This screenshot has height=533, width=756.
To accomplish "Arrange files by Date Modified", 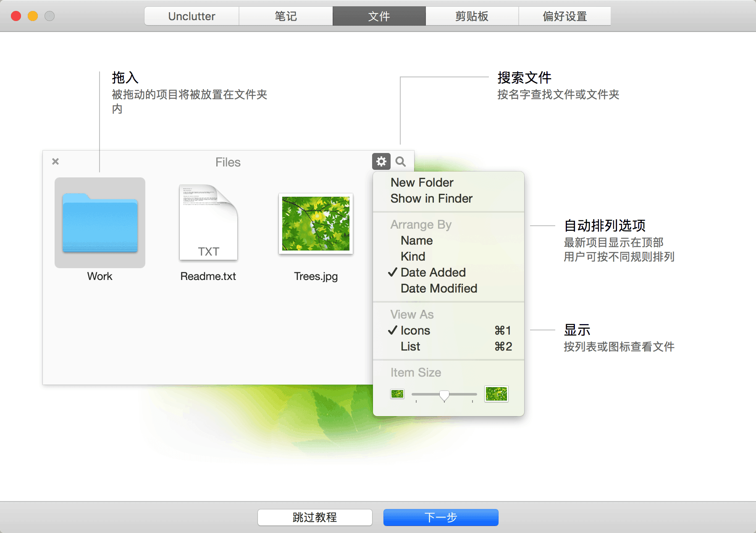I will click(448, 288).
